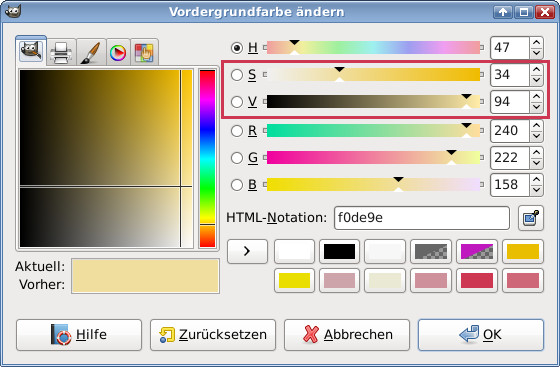Select the R red radio button
The height and width of the screenshot is (367, 560).
click(x=237, y=131)
